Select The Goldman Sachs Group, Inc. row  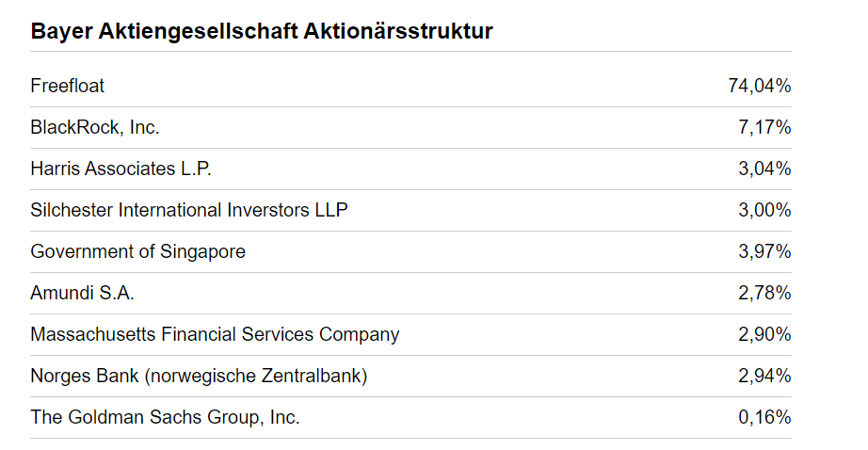[x=165, y=417]
